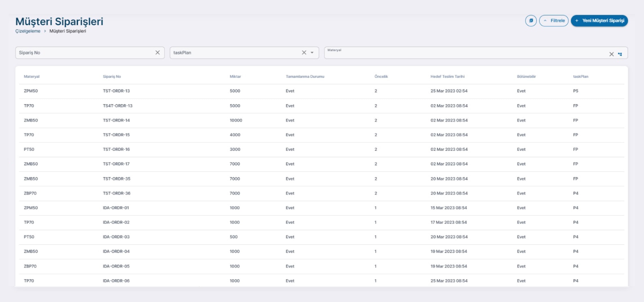The width and height of the screenshot is (644, 302).
Task: Select order TST-ORDR-13 cell
Action: 116,91
